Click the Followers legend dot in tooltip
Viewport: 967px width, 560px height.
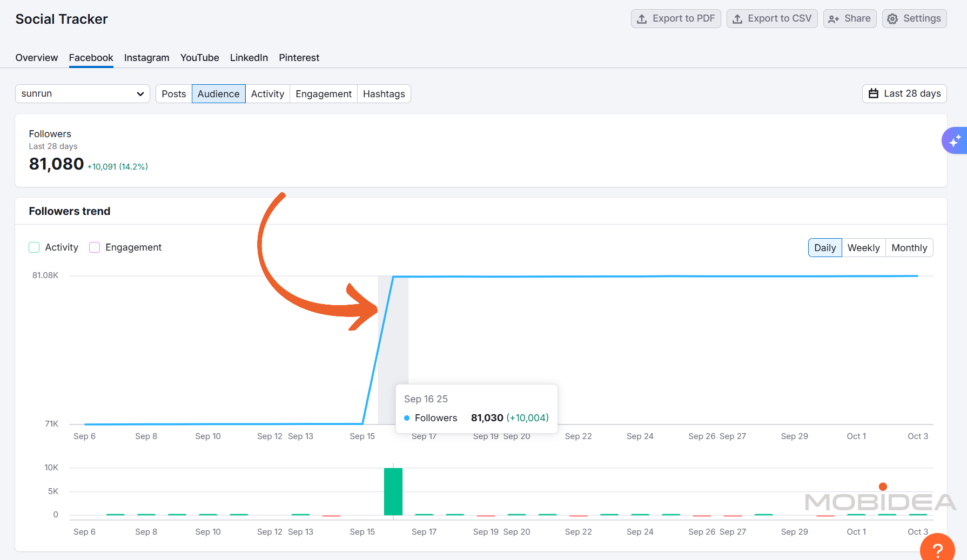407,418
